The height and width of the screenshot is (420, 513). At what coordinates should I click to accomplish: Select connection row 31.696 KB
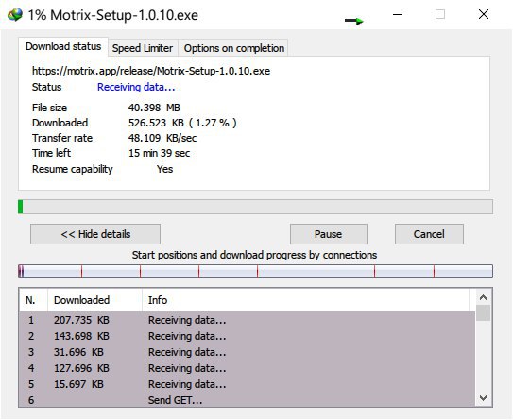tap(247, 352)
